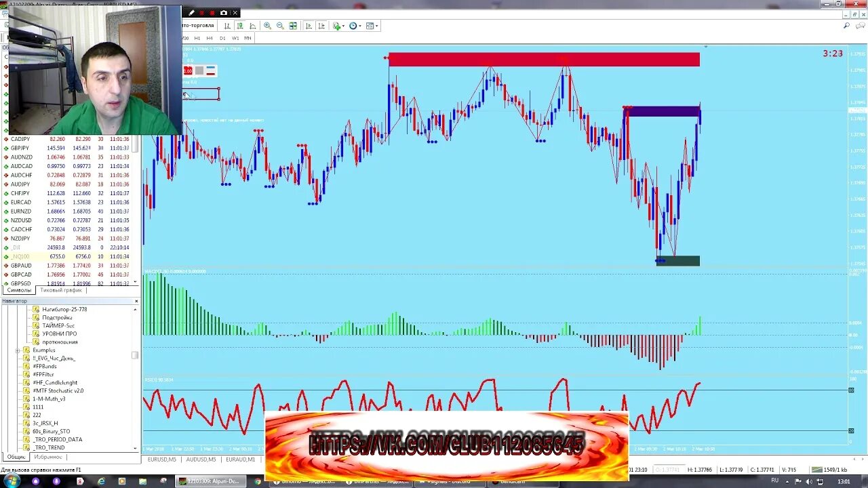Click the RU language indicator in tray
Screen dimensions: 868x488
pyautogui.click(x=774, y=481)
